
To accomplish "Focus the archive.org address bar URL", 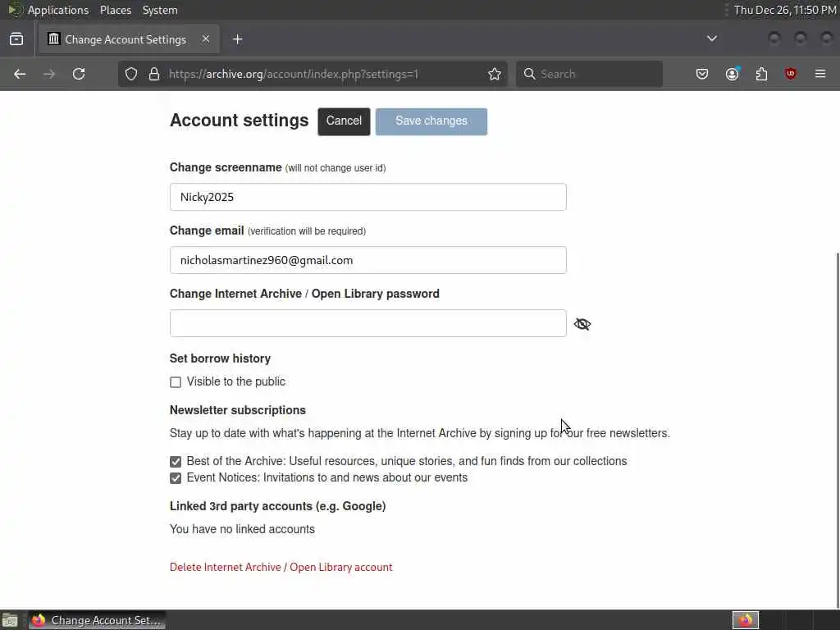I will (293, 74).
